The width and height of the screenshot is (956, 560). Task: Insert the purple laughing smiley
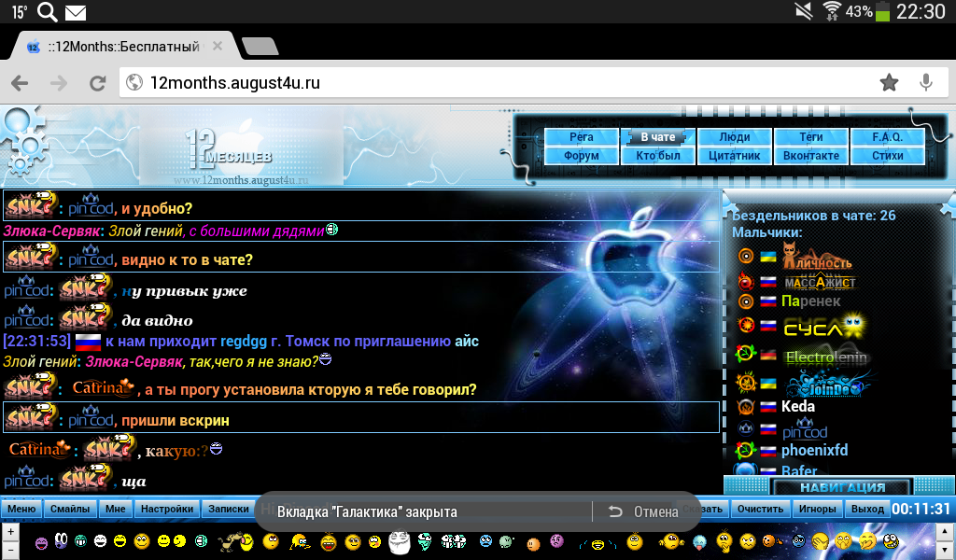click(41, 543)
